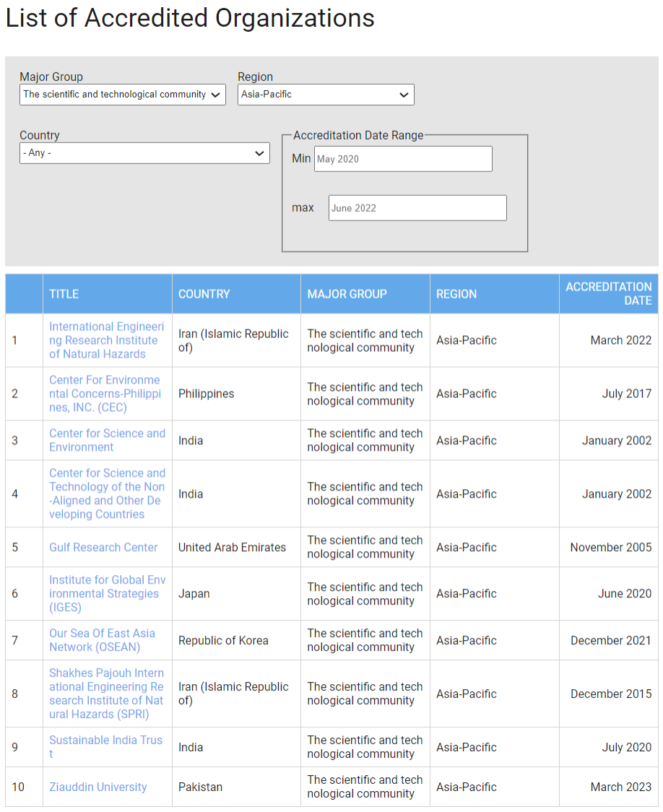663x812 pixels.
Task: Click the Country filter label
Action: coord(39,135)
